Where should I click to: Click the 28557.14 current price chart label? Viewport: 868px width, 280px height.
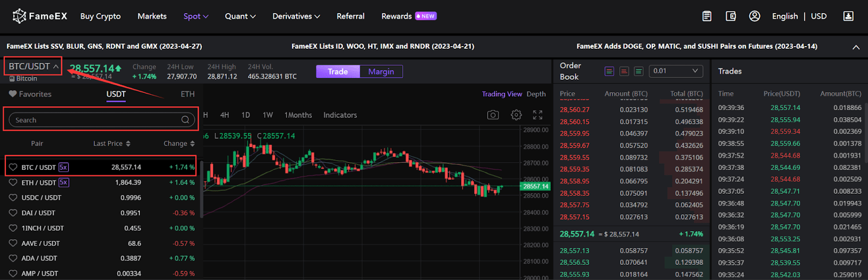pos(535,186)
